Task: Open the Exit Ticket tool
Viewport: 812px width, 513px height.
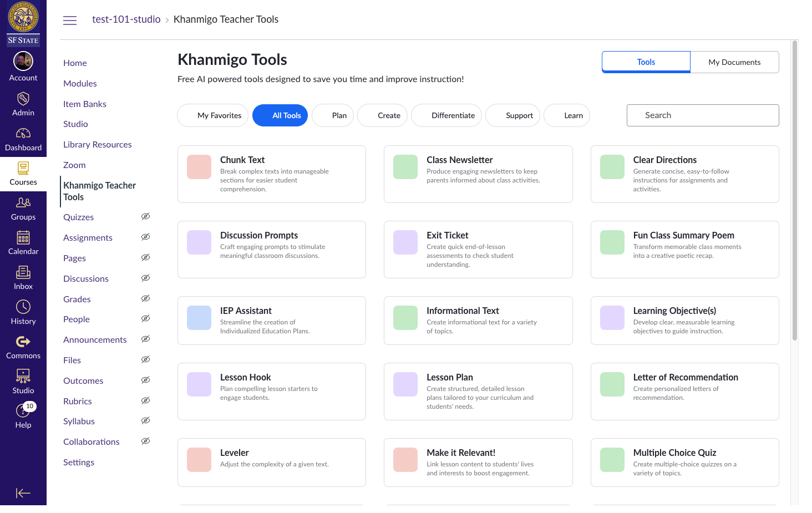Action: (x=478, y=250)
